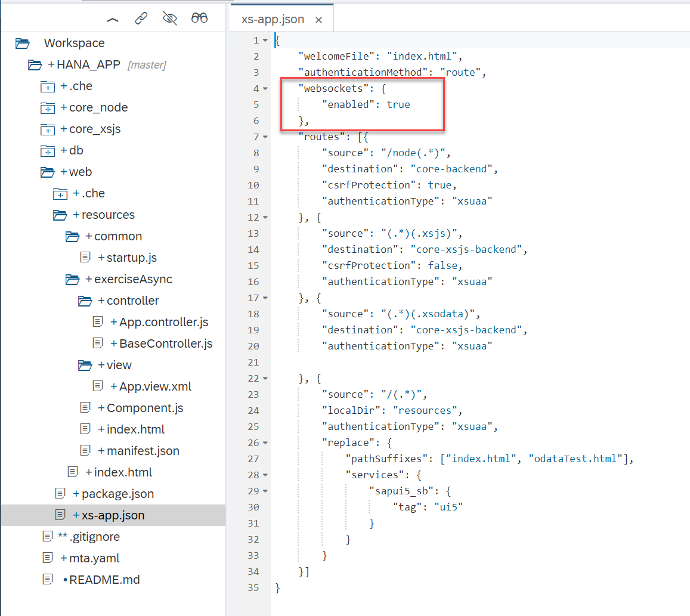Expand the top-level .che folder icon
Image resolution: width=690 pixels, height=616 pixels.
(x=48, y=86)
